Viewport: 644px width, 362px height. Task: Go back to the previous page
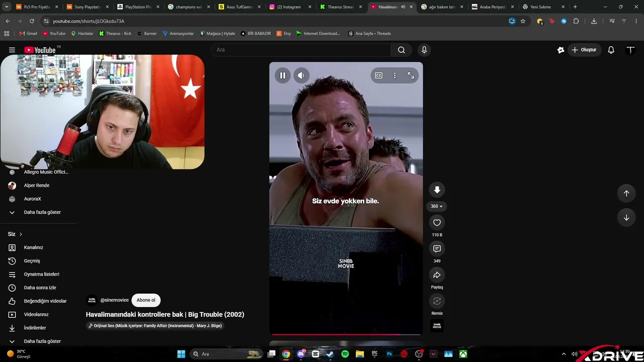point(8,21)
